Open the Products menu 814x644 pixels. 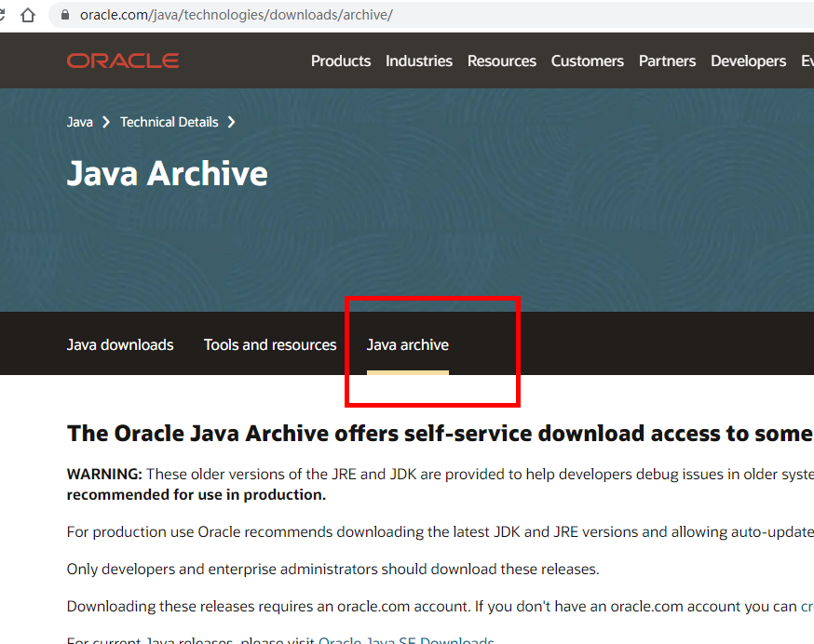pyautogui.click(x=341, y=60)
